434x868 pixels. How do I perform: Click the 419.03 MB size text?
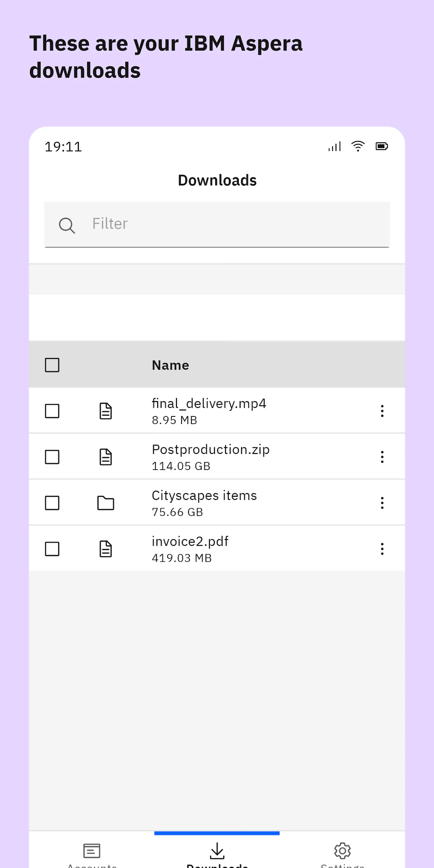coord(182,558)
